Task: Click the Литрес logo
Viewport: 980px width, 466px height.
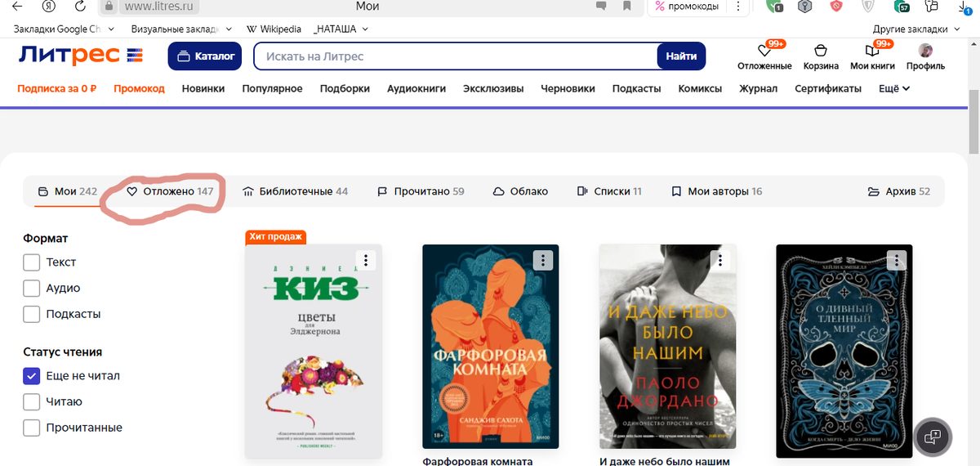Action: pos(81,56)
